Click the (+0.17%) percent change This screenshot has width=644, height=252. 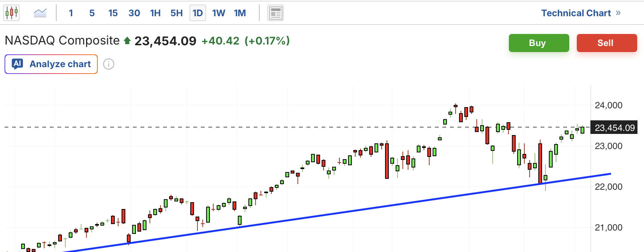click(267, 41)
